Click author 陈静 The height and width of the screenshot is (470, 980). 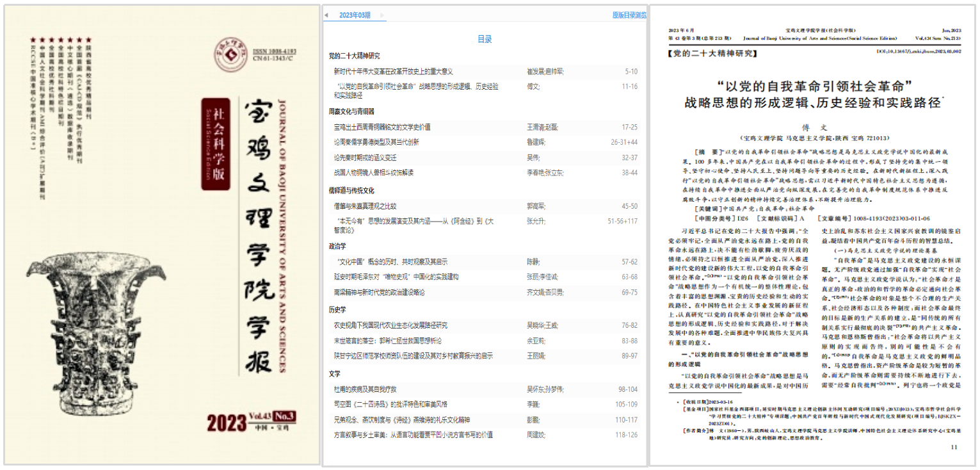click(x=533, y=262)
